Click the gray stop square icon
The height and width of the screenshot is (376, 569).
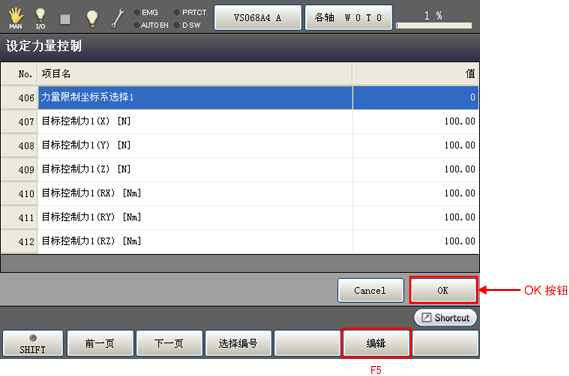65,19
